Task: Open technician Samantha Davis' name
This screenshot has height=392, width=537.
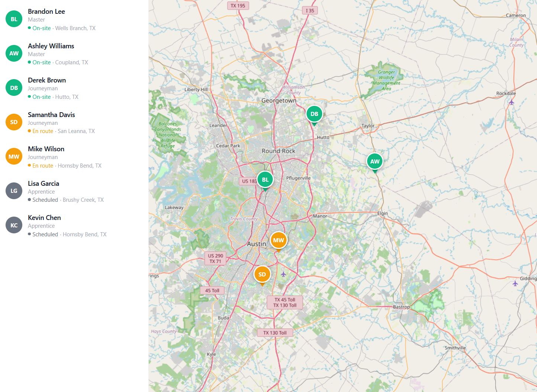Action: 51,115
